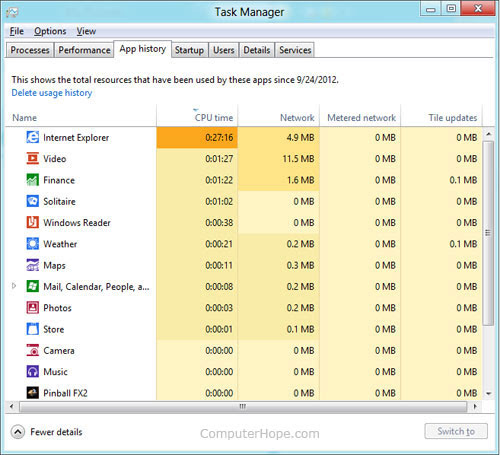
Task: Click the Switch to button
Action: coord(456,431)
